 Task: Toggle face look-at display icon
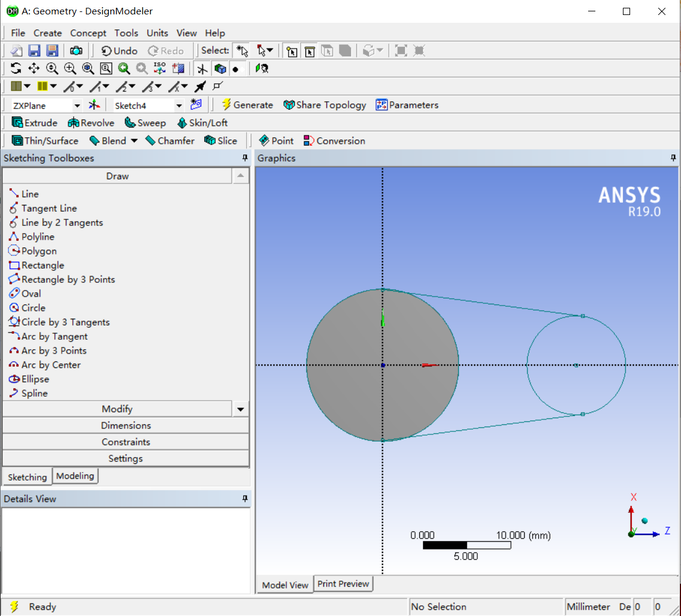[262, 68]
